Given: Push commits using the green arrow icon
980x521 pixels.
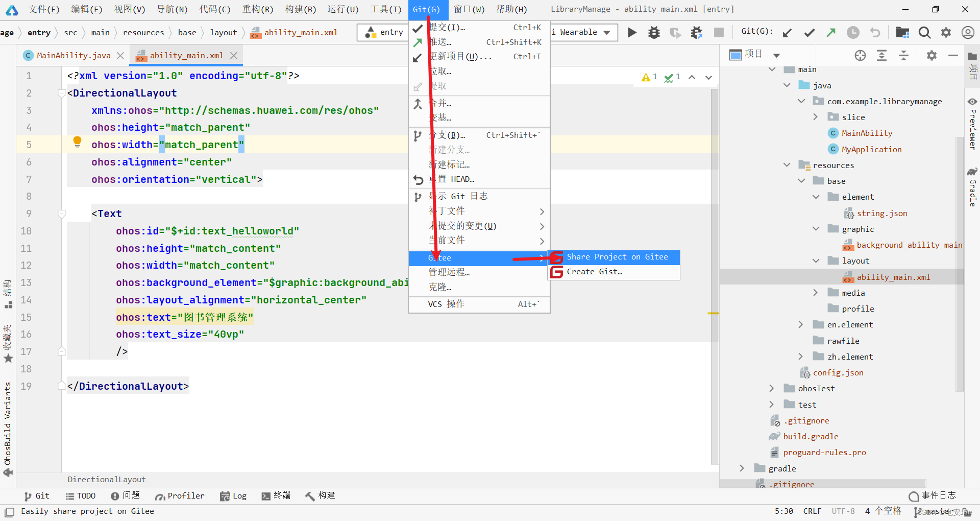Looking at the screenshot, I should (831, 32).
